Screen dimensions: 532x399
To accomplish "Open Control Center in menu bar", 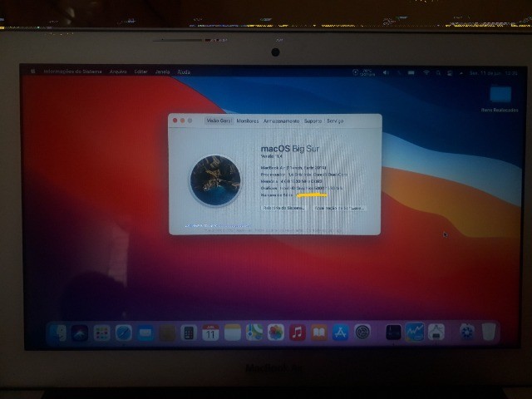I will click(x=450, y=73).
